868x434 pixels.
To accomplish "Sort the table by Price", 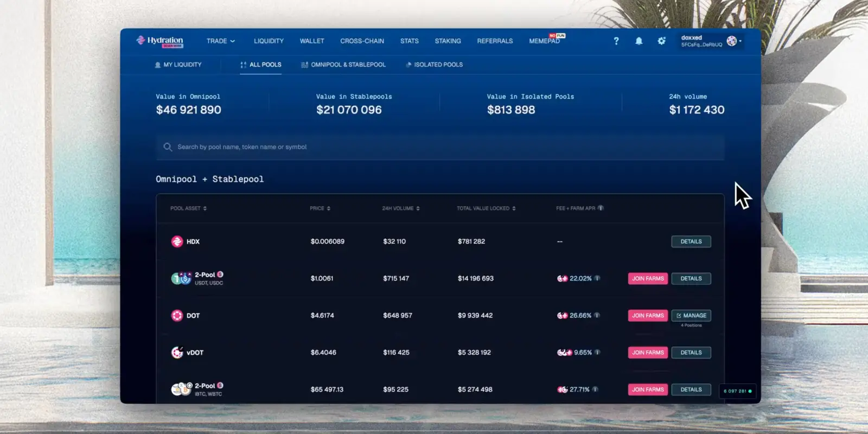I will click(x=320, y=208).
